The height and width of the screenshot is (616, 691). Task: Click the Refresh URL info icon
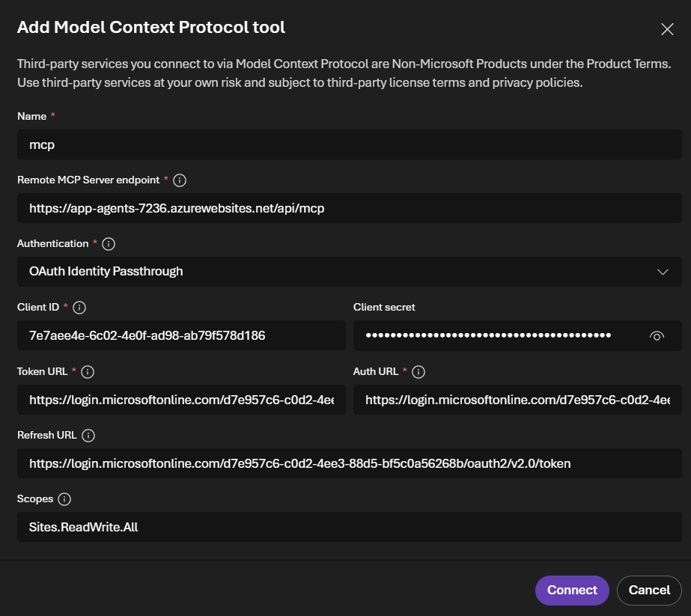coord(88,436)
